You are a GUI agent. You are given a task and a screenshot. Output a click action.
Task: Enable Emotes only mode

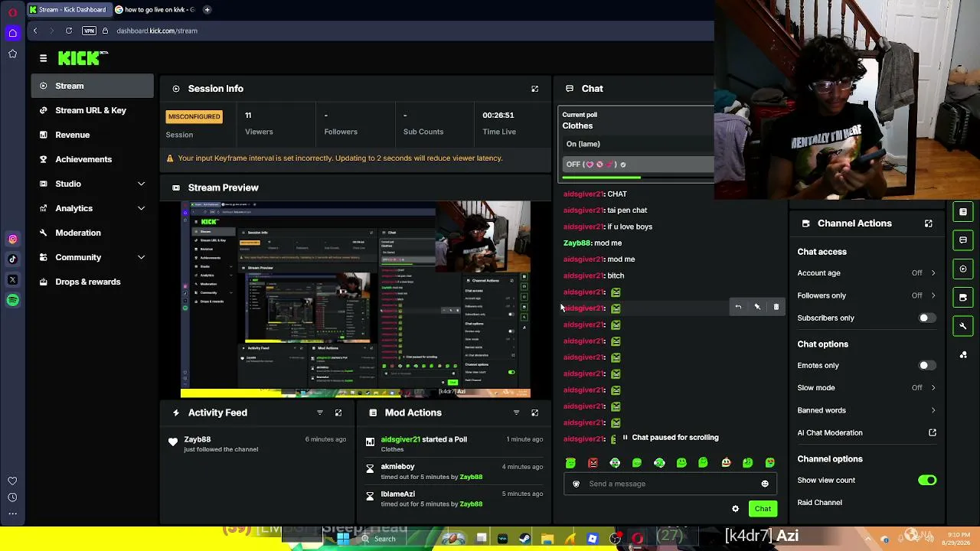click(x=926, y=366)
